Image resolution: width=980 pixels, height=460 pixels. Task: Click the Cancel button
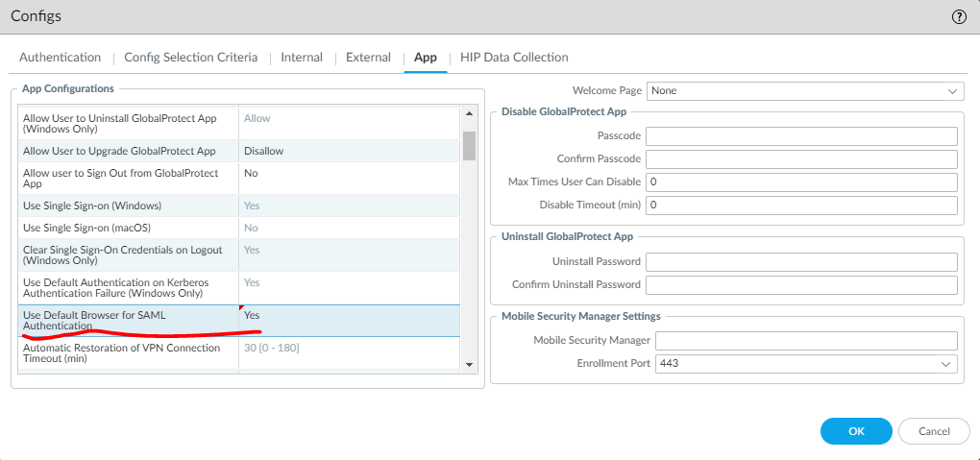point(934,431)
